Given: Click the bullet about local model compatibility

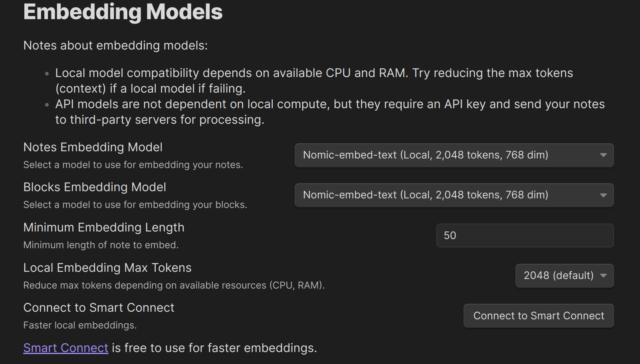Looking at the screenshot, I should point(314,81).
